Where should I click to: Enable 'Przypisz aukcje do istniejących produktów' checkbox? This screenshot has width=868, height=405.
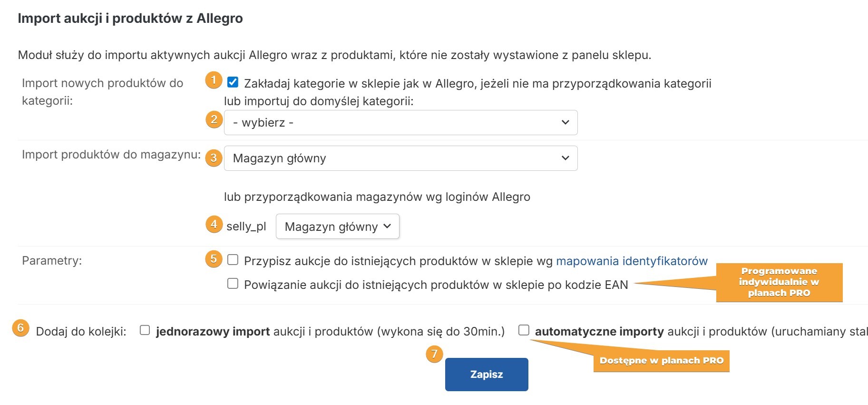point(233,260)
